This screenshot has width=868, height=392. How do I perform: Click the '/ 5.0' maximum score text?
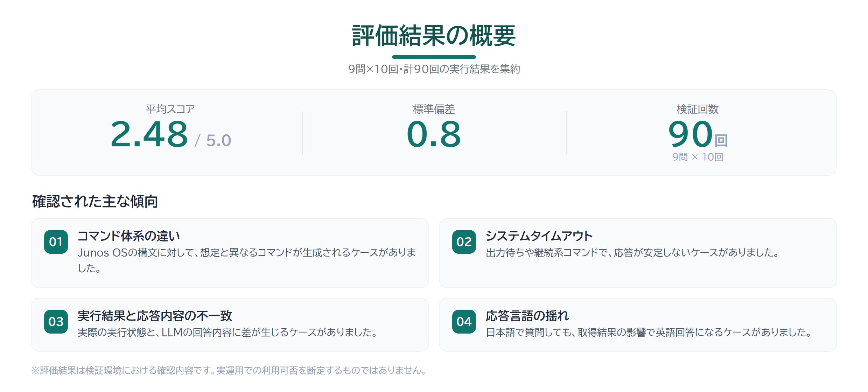click(213, 140)
